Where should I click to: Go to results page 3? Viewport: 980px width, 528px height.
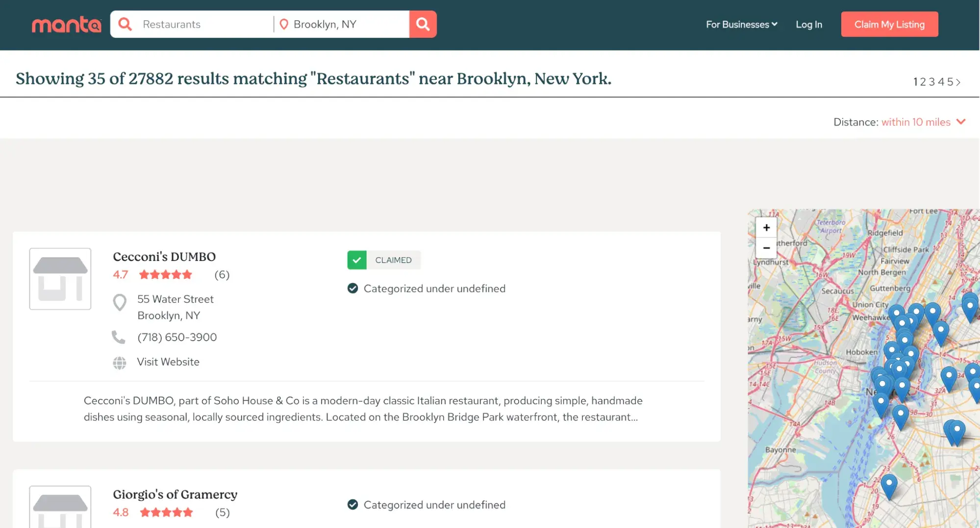coord(931,82)
